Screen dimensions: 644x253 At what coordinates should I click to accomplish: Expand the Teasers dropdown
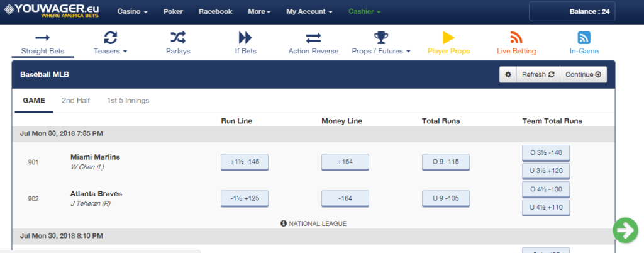[110, 51]
